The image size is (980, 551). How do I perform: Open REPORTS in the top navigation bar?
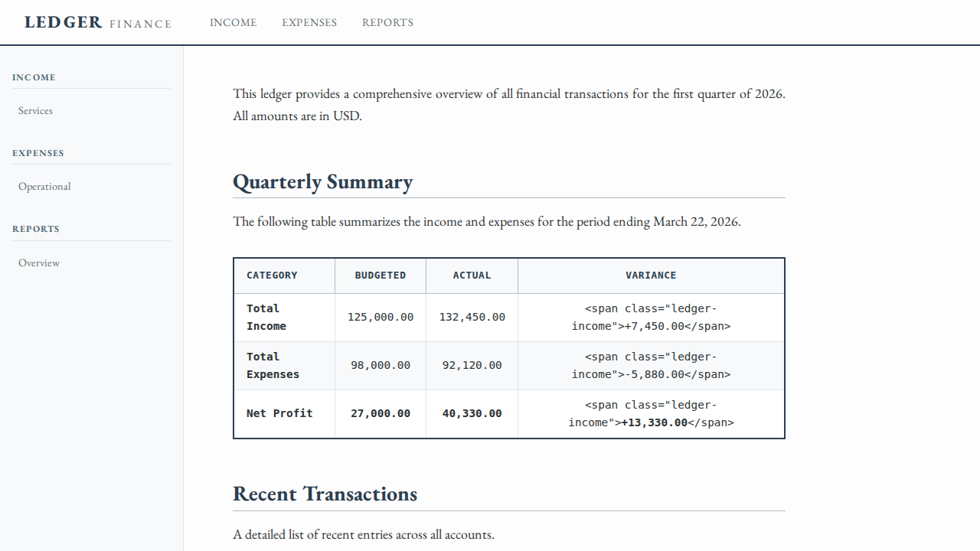point(388,22)
